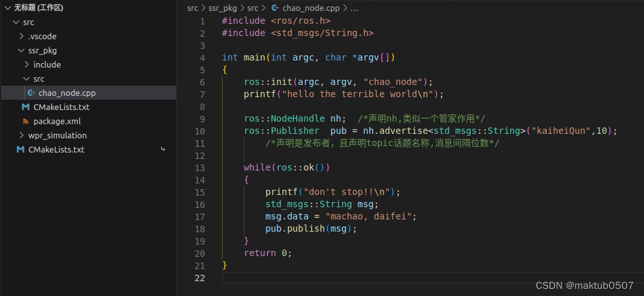Click the CMake icon of ssr_pkg CMakeLists.txt

tap(26, 107)
